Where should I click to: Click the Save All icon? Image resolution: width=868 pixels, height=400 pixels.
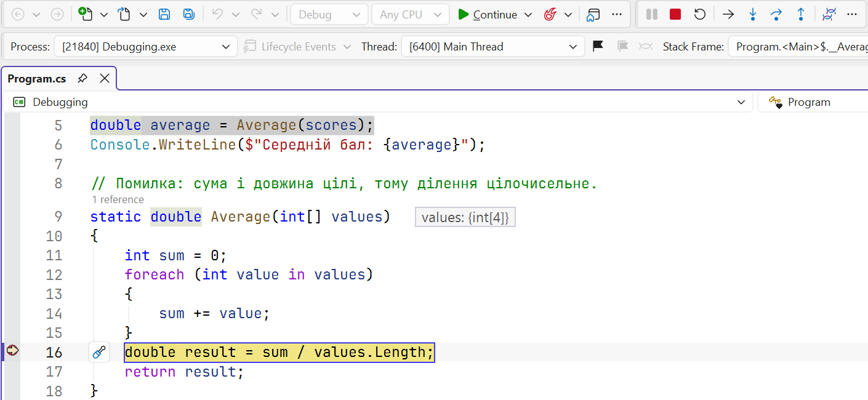(x=189, y=14)
